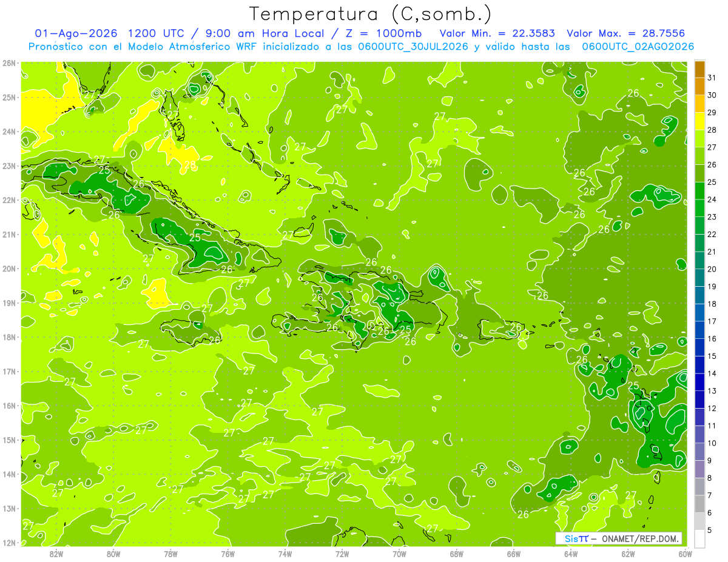The width and height of the screenshot is (728, 562).
Task: Click the '24N' latitude axis label
Action: 8,132
